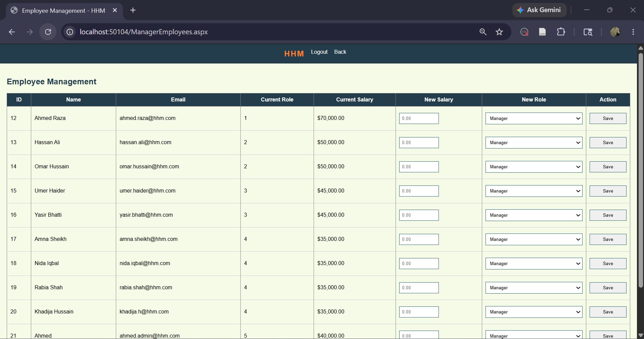Open New Role dropdown for Khadija Hussain

(534, 312)
